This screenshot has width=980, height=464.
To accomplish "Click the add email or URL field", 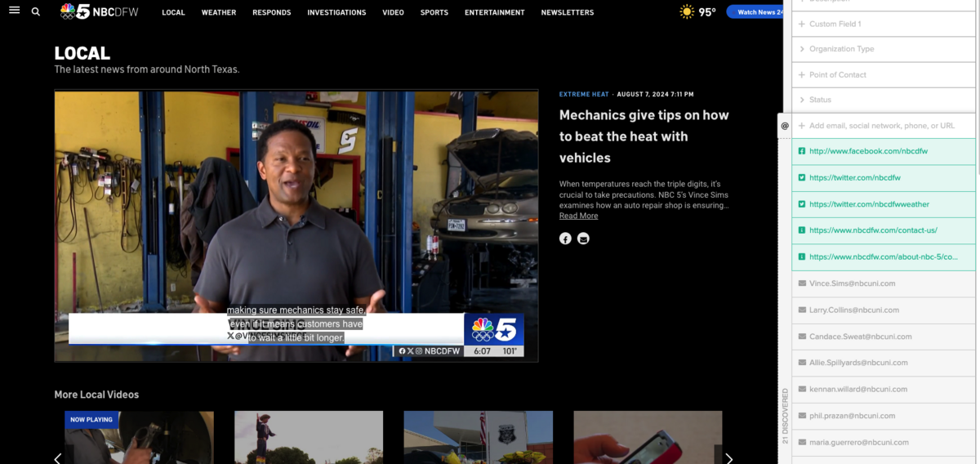I will [x=882, y=126].
